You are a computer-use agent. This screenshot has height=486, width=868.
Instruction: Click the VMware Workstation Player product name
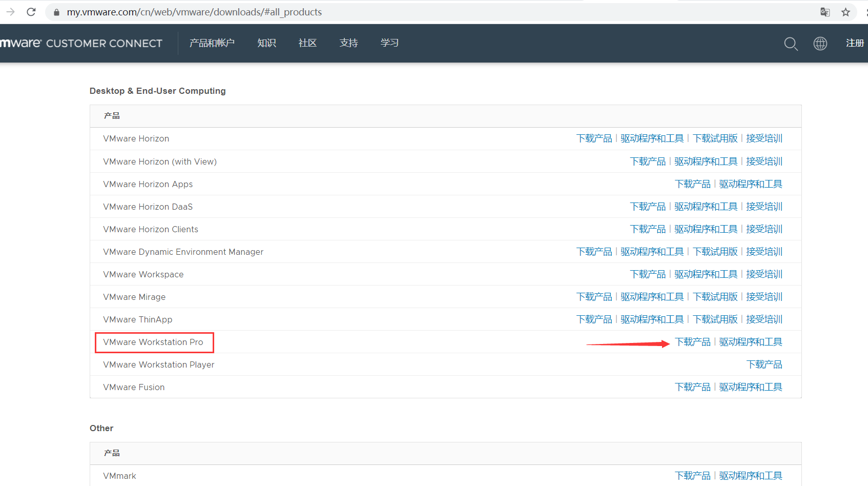coord(159,364)
